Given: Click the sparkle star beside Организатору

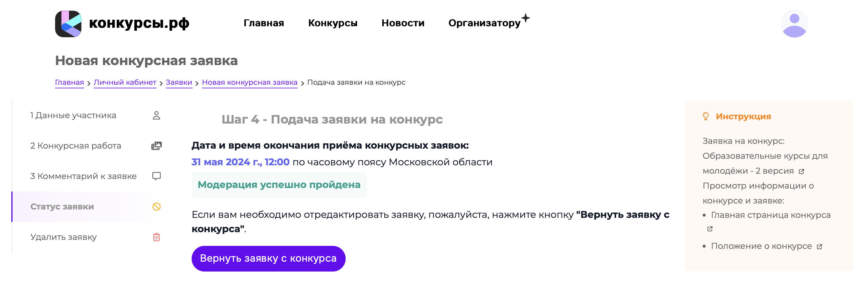Looking at the screenshot, I should click(525, 18).
